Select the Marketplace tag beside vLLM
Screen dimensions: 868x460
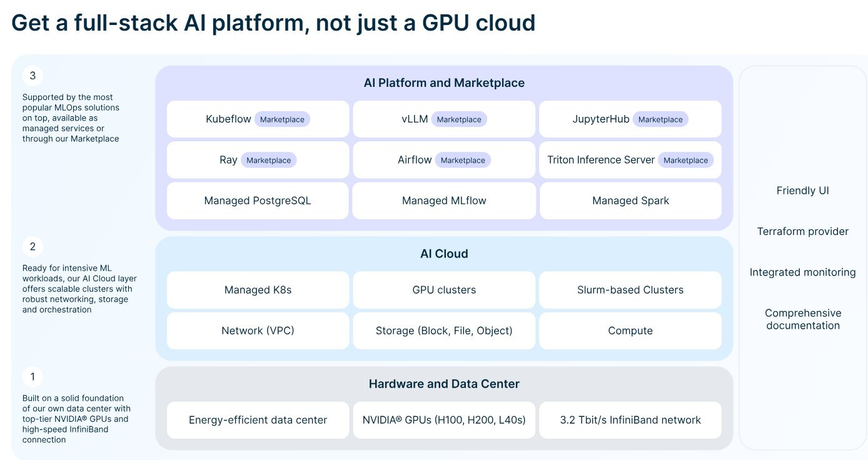(458, 119)
